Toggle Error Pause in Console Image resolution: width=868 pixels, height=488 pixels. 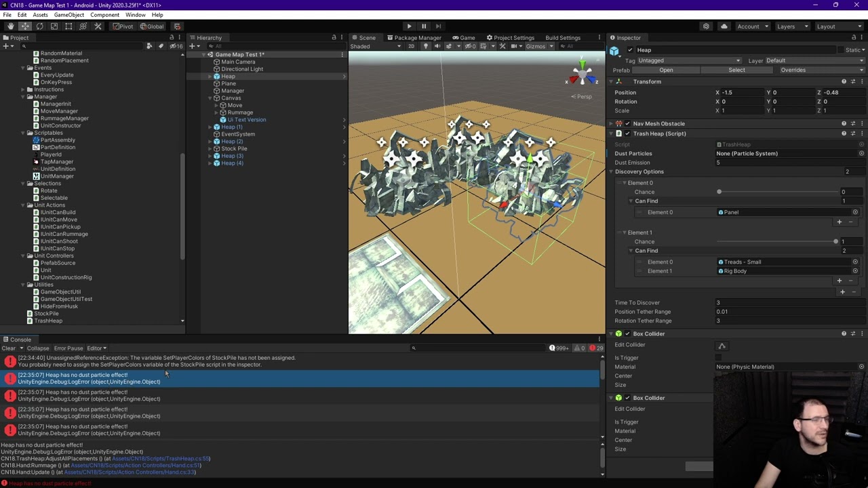(68, 348)
